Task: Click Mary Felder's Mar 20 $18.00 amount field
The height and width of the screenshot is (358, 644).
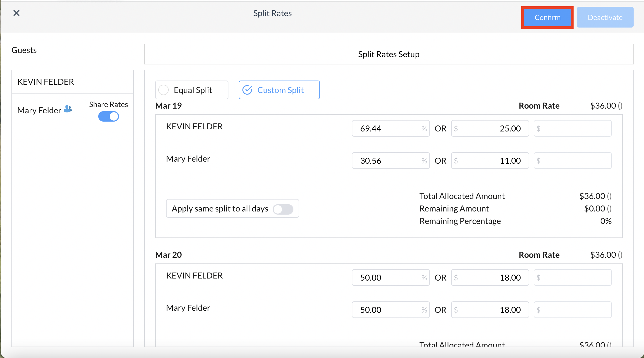Action: [490, 310]
